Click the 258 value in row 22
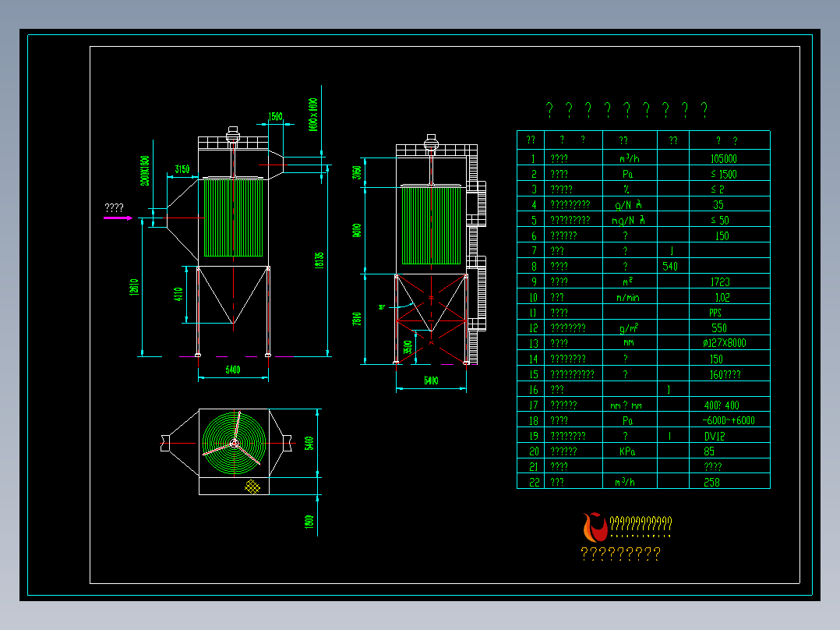Screen dimensions: 840x630 (712, 483)
